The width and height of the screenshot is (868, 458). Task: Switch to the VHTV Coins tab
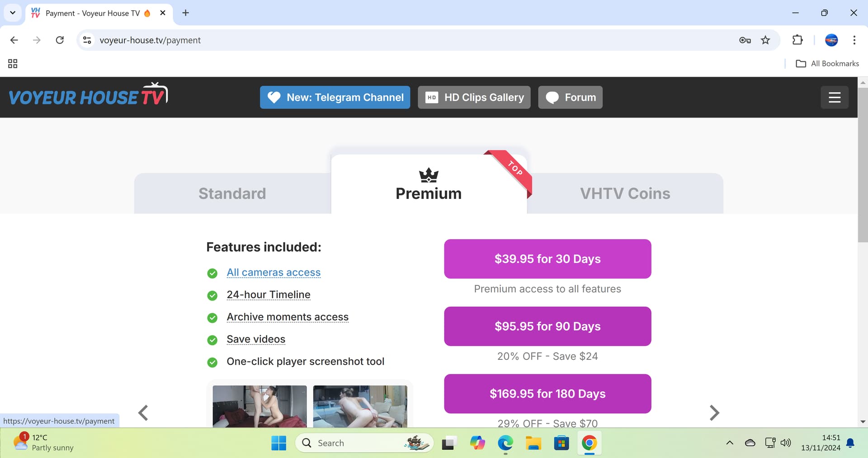click(625, 194)
